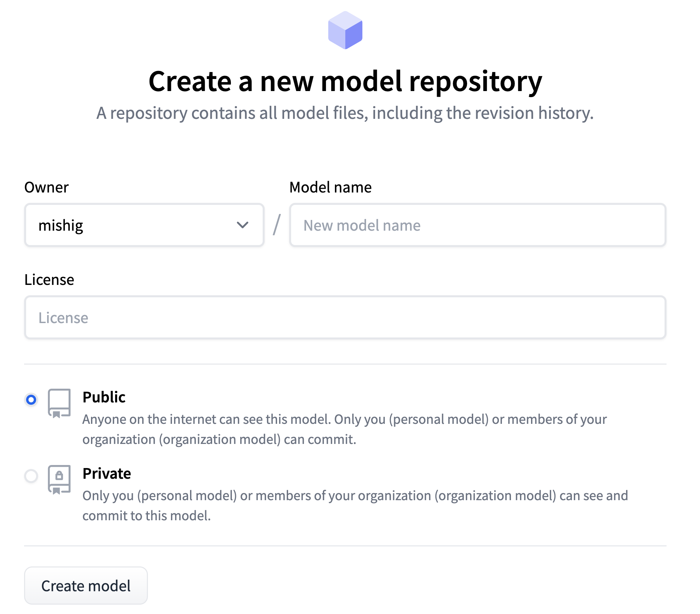Click the Private option description text
700x614 pixels.
tap(355, 506)
